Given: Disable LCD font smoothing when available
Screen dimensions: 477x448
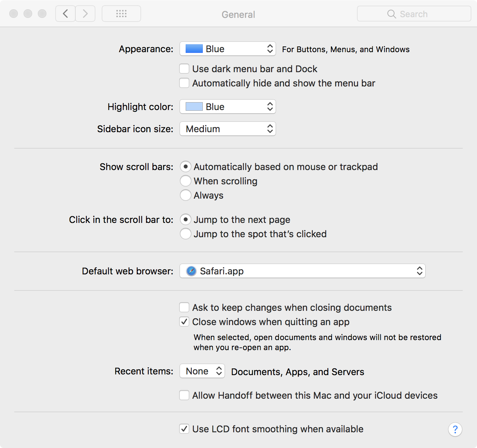Looking at the screenshot, I should point(184,429).
